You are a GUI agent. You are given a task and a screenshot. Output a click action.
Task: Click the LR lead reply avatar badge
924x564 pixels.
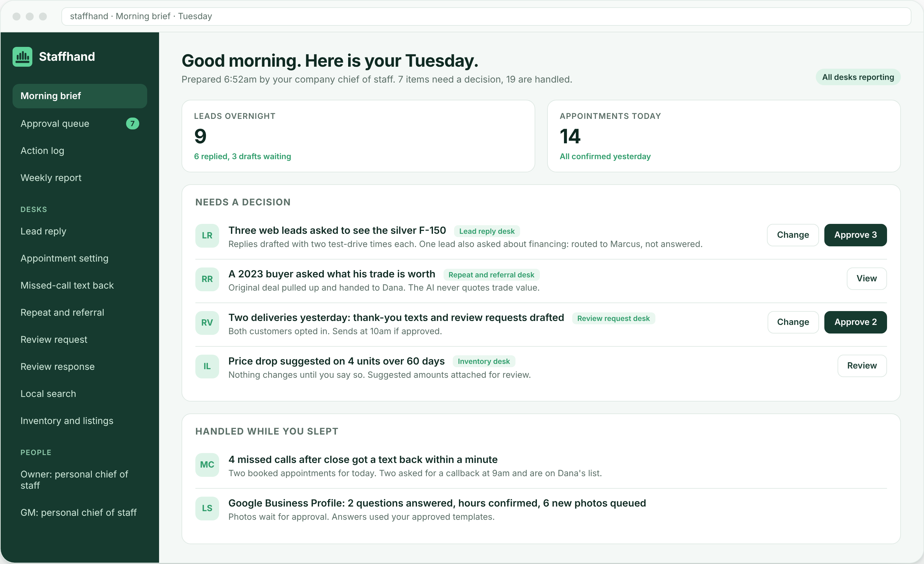(207, 236)
